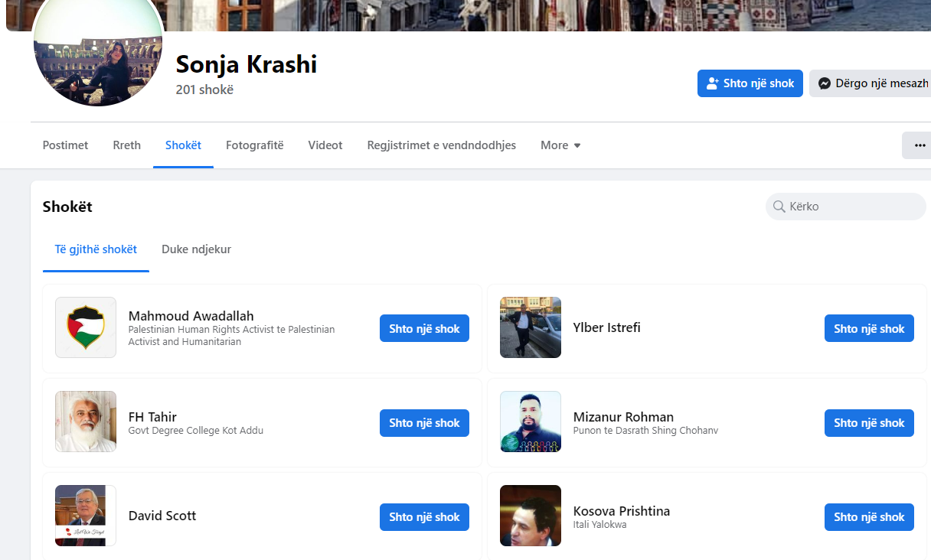The width and height of the screenshot is (931, 560).
Task: Open the Fotografitë tab
Action: coord(254,145)
